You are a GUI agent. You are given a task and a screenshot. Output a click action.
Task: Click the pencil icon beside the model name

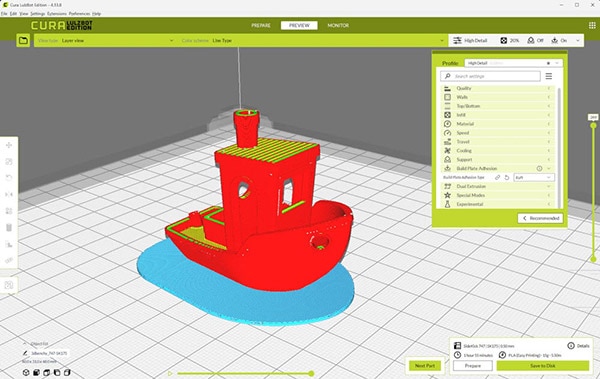pyautogui.click(x=25, y=353)
